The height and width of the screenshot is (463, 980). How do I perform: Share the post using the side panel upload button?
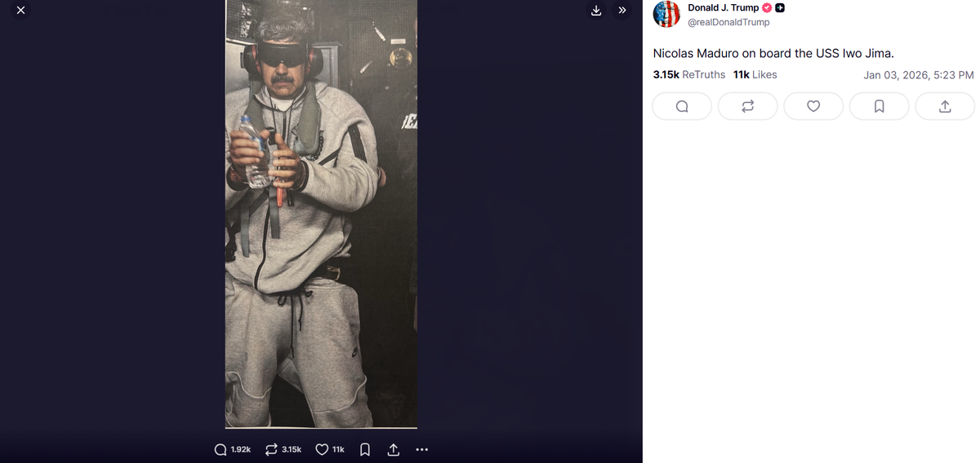[945, 106]
